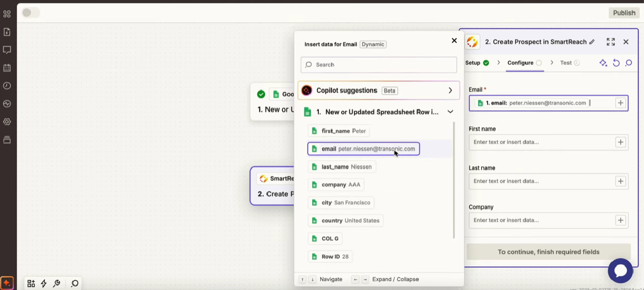Viewport: 644px width, 290px height.
Task: Click the search icon in the step panel tabs
Action: pos(629,63)
